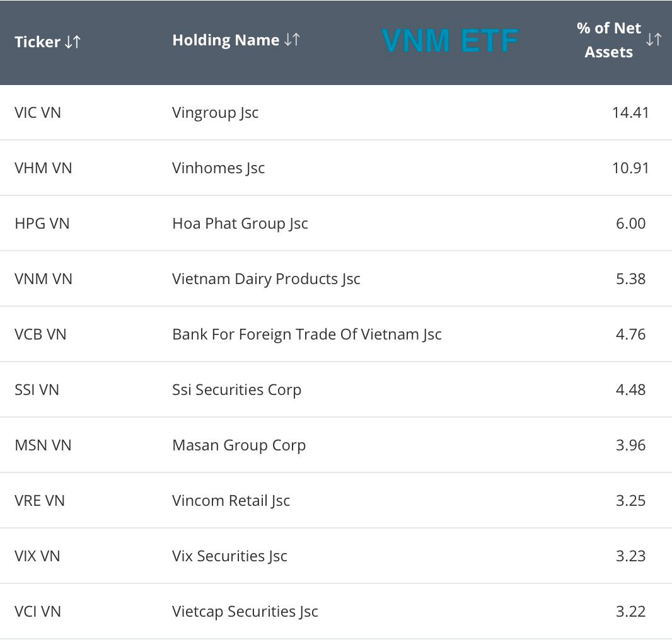Choose the SSI VN ticker
The width and height of the screenshot is (672, 640).
click(37, 390)
